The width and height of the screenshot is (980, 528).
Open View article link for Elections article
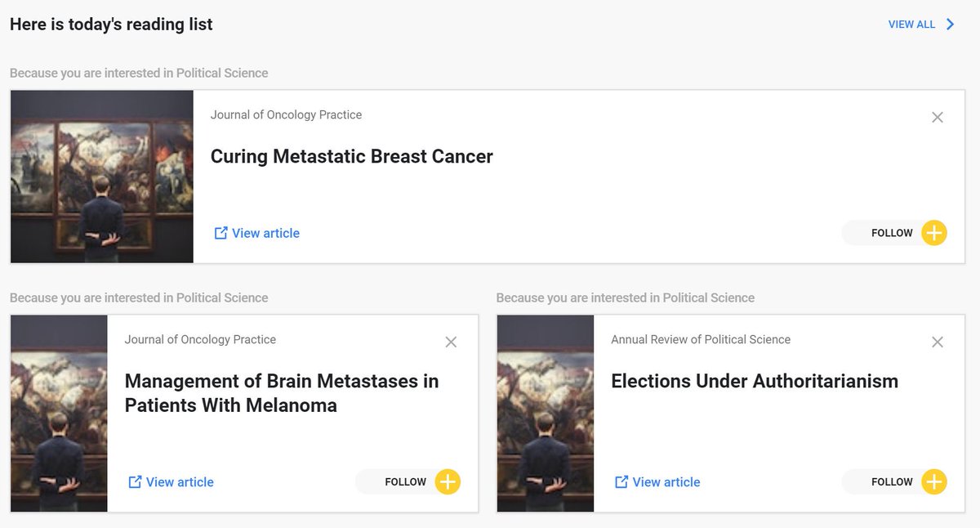coord(666,482)
